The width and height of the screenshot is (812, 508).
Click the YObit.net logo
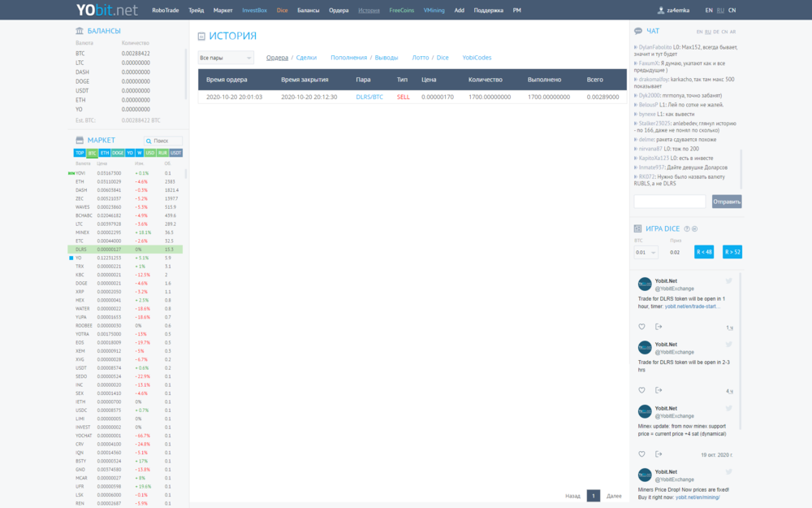(x=106, y=10)
